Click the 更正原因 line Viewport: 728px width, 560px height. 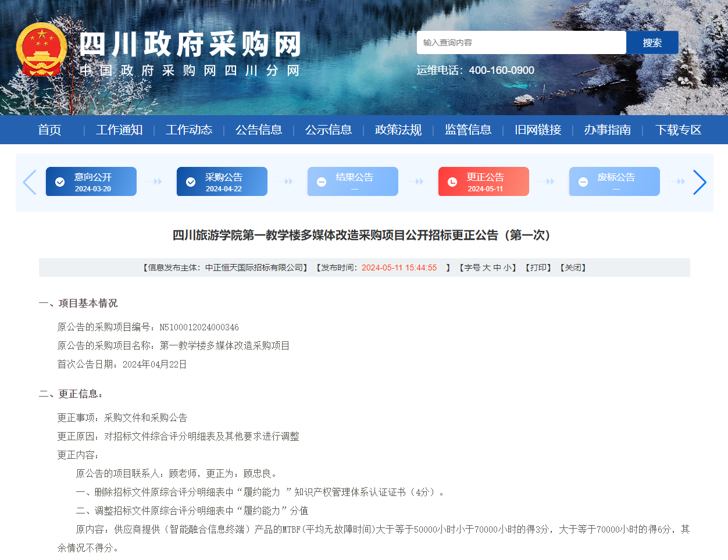pyautogui.click(x=178, y=437)
